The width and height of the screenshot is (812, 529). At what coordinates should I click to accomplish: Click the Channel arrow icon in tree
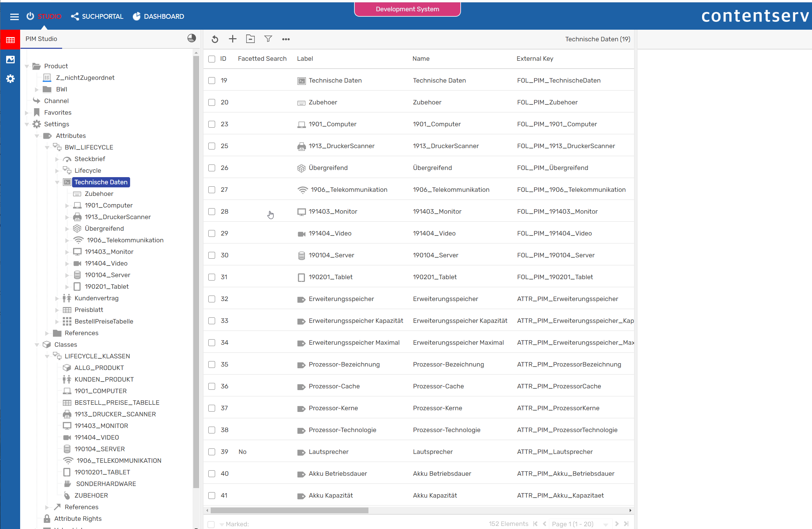(37, 101)
